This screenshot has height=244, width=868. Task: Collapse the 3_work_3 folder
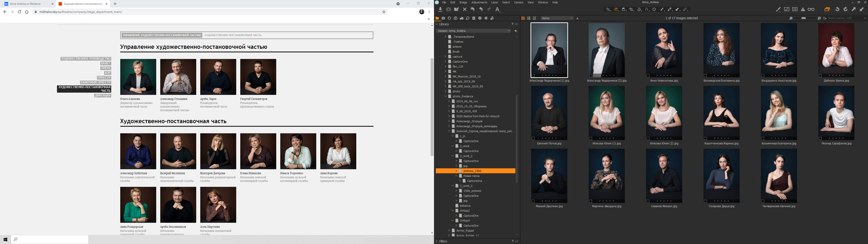coord(453,186)
